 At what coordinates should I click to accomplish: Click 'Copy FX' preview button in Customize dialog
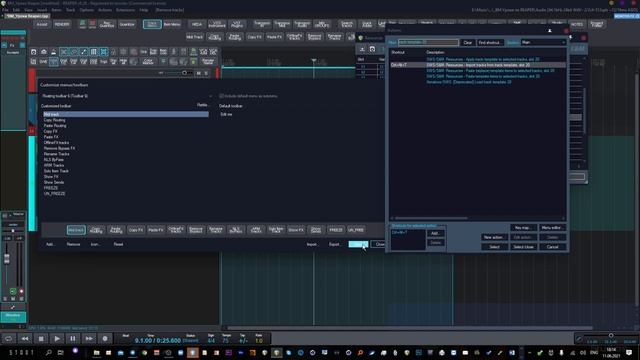136,230
